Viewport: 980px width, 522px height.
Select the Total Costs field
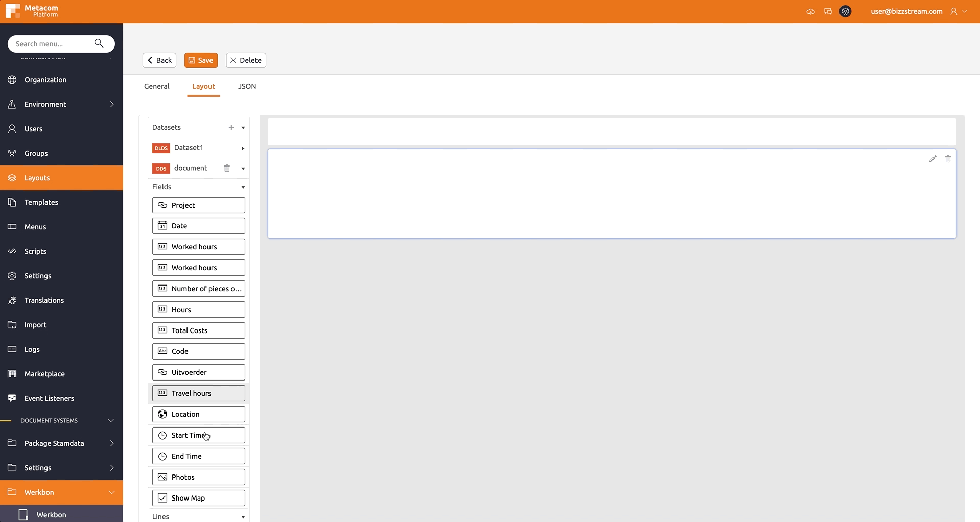[x=199, y=330]
